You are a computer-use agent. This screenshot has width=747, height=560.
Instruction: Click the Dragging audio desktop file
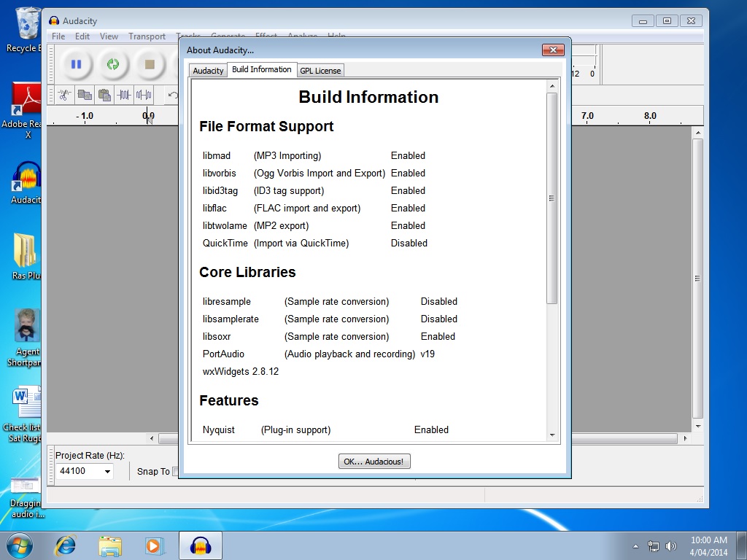[26, 498]
